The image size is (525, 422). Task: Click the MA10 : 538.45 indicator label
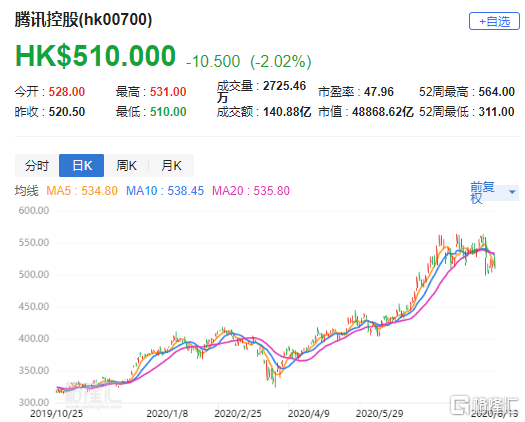pos(165,191)
